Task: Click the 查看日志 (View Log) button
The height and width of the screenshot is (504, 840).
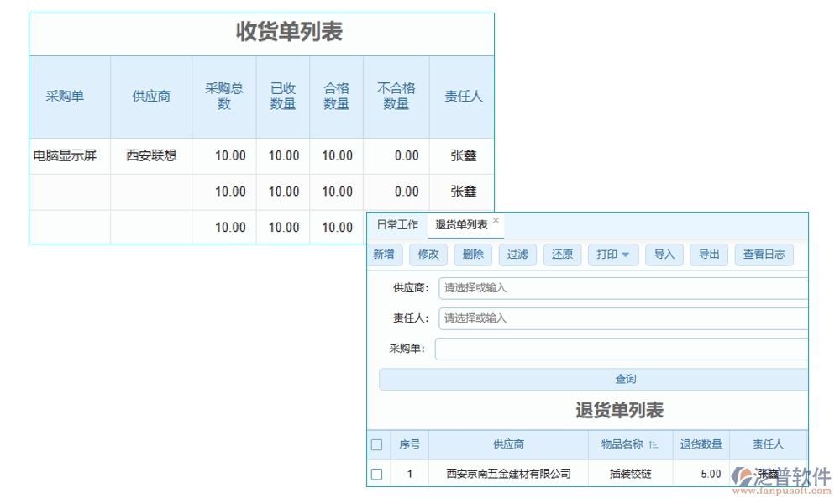Action: click(x=764, y=255)
